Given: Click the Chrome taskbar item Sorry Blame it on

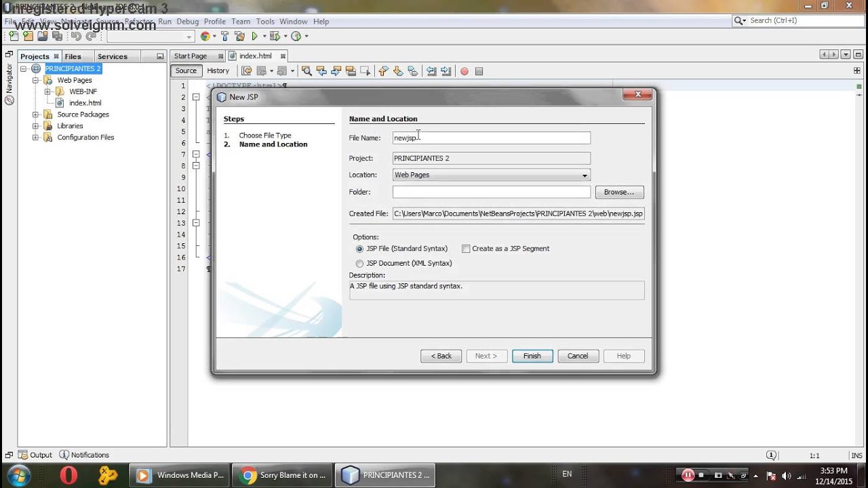Looking at the screenshot, I should (283, 475).
